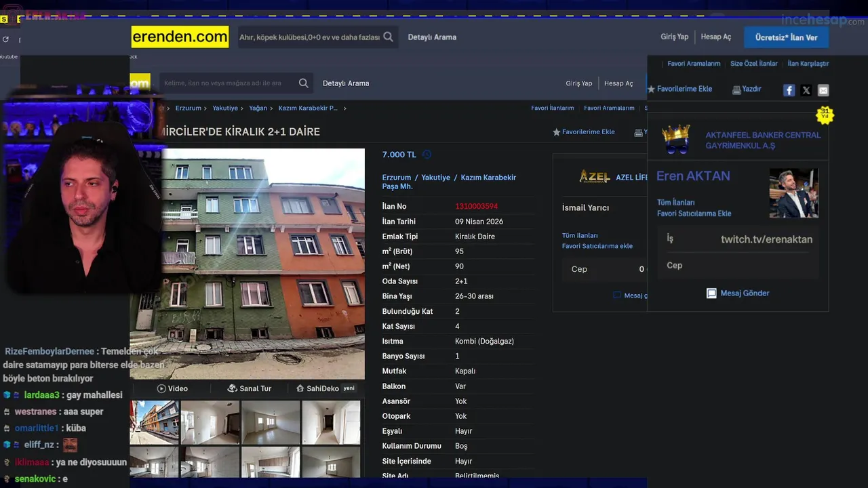This screenshot has width=868, height=488.
Task: Open the Sanal Tur tab
Action: coord(249,388)
